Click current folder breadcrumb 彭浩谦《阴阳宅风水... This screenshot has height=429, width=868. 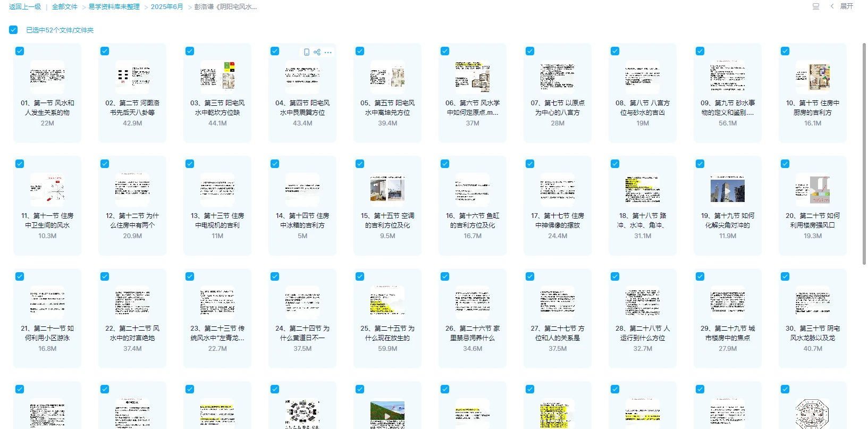225,6
